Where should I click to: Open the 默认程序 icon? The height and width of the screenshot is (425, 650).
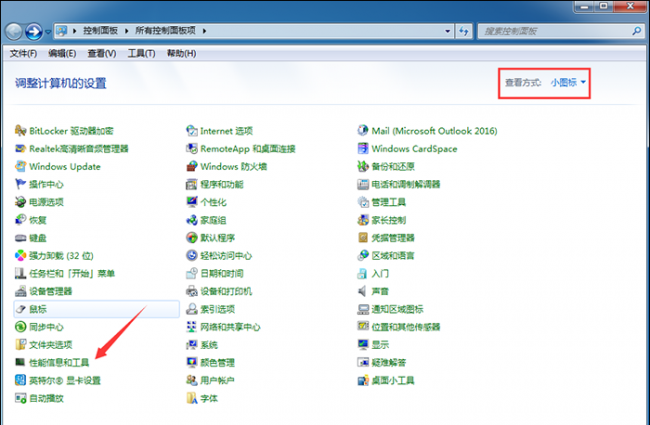coord(192,238)
